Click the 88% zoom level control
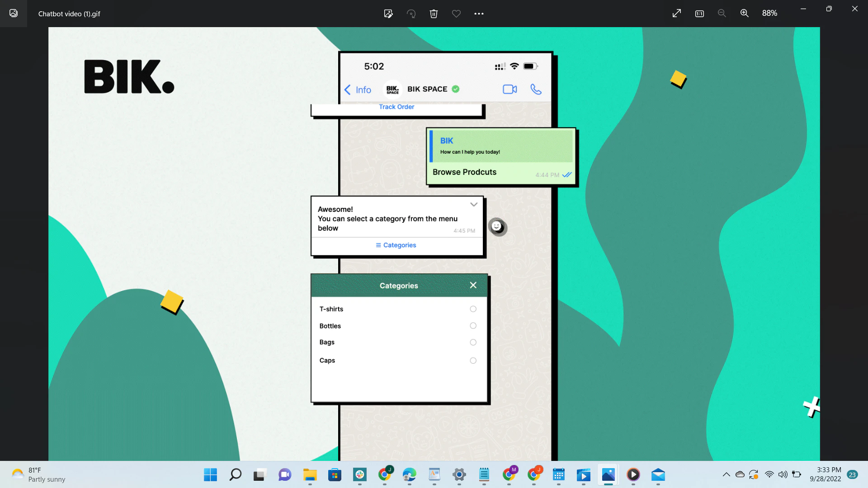 (769, 13)
